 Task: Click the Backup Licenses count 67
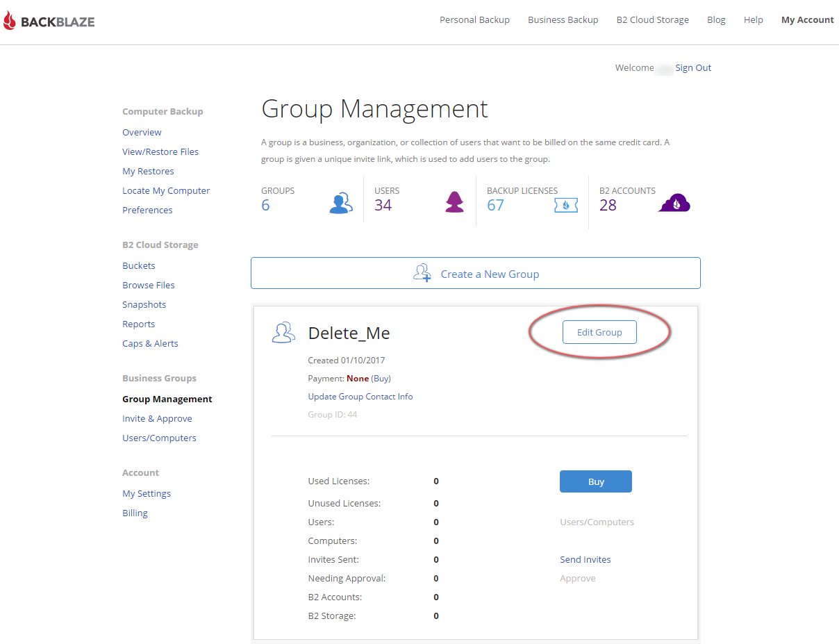pos(495,205)
